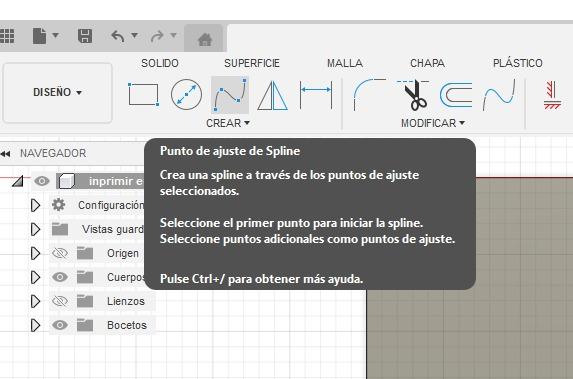Open the File menu dropdown arrow
The width and height of the screenshot is (573, 379).
[56, 35]
